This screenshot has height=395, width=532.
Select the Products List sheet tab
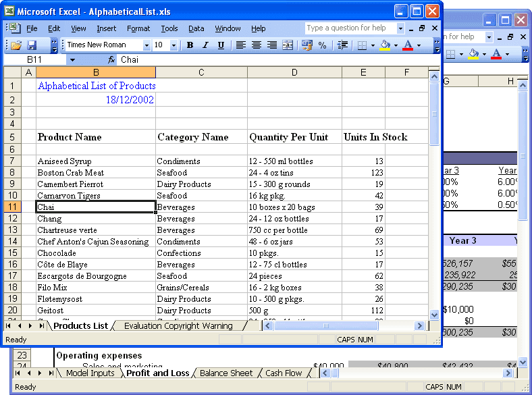tap(81, 326)
